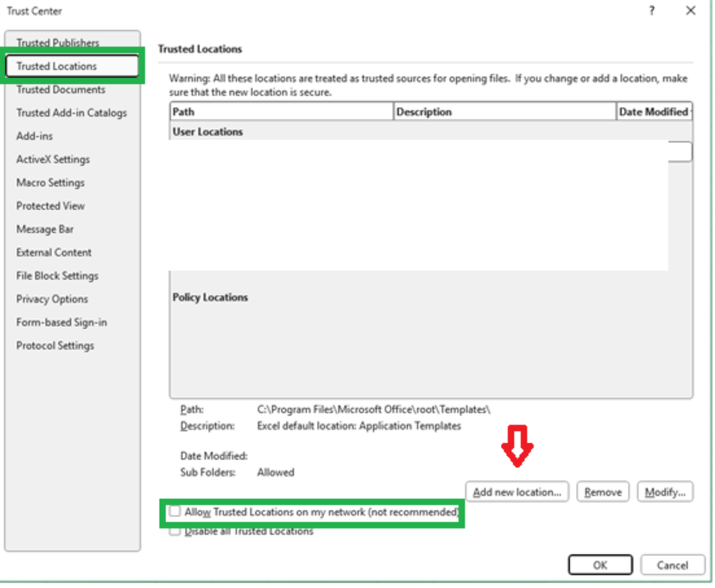Click the Cancel button
This screenshot has width=715, height=588.
(x=672, y=565)
